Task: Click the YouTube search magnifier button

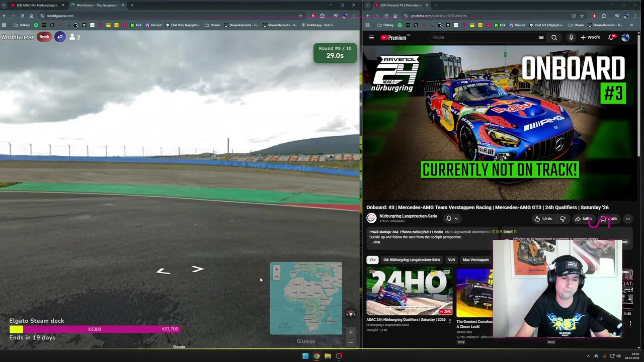Action: click(554, 37)
